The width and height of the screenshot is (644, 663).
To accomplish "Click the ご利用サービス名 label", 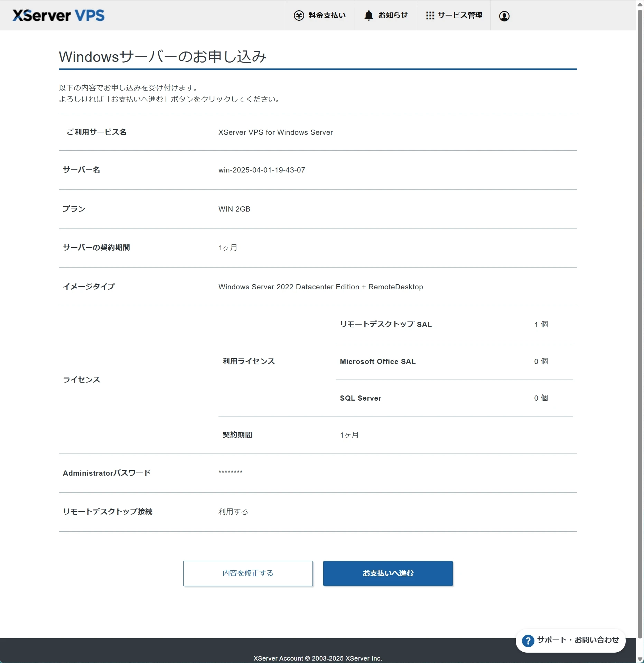I will pyautogui.click(x=96, y=132).
